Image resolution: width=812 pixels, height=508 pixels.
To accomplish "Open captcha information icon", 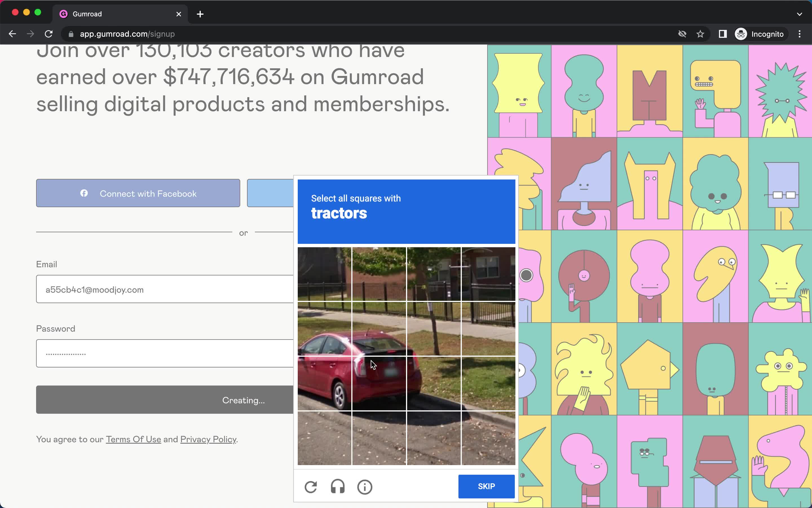I will (365, 487).
